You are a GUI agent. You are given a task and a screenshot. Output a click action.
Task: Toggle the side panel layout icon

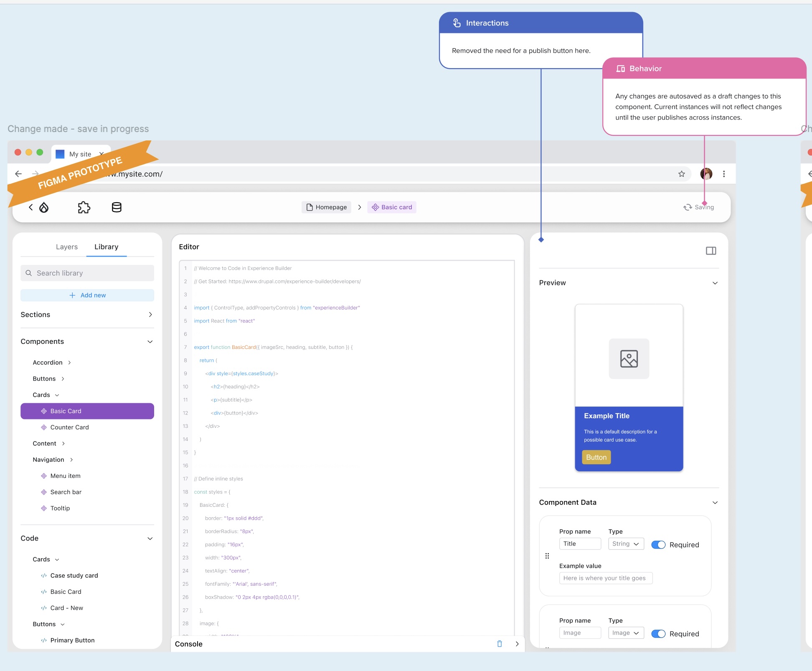[x=710, y=251]
